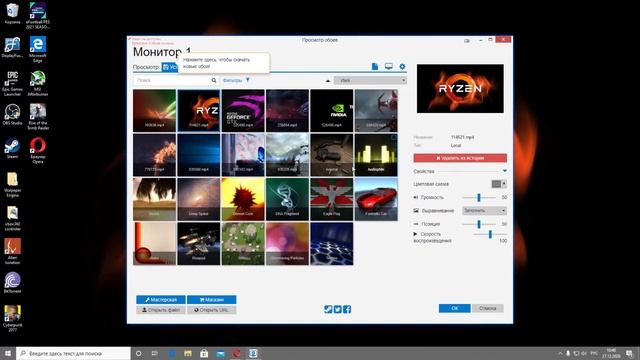Click the OK button
Image resolution: width=640 pixels, height=360 pixels.
455,309
